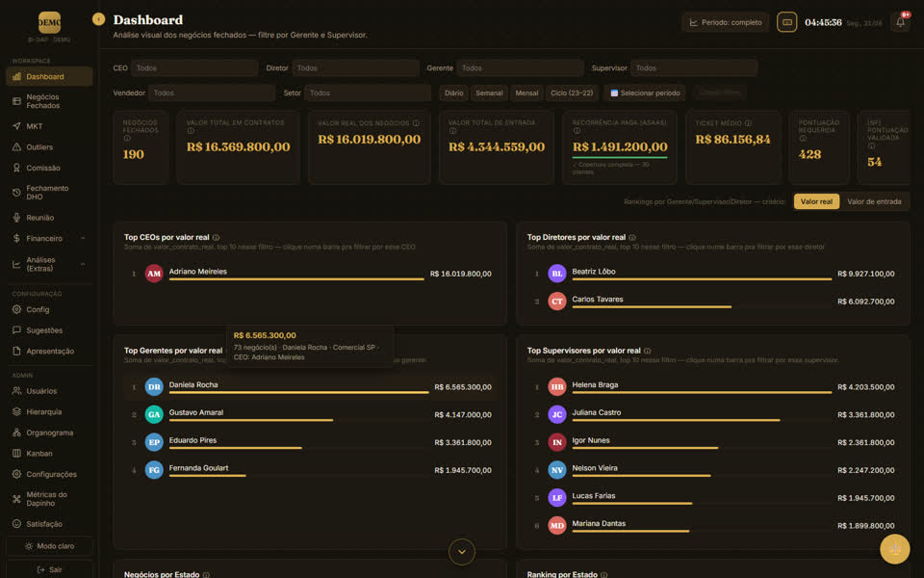Click Igor Nunes supervisor row

click(x=713, y=442)
